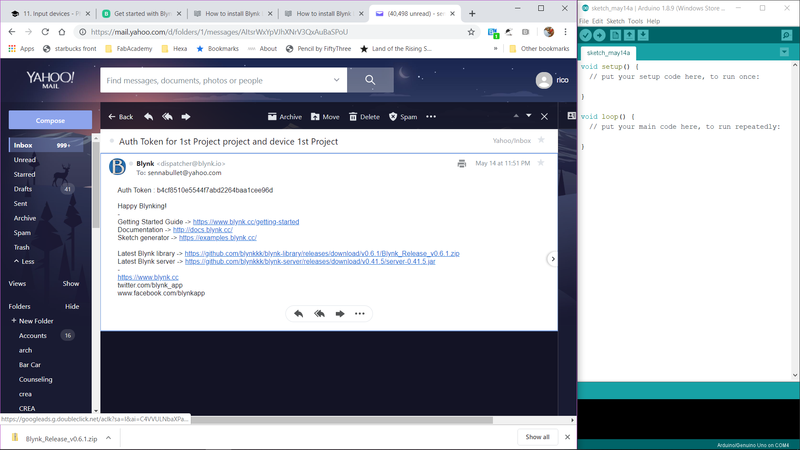Screen dimensions: 800x450
Task: Reload the page in Chrome
Action: click(45, 32)
